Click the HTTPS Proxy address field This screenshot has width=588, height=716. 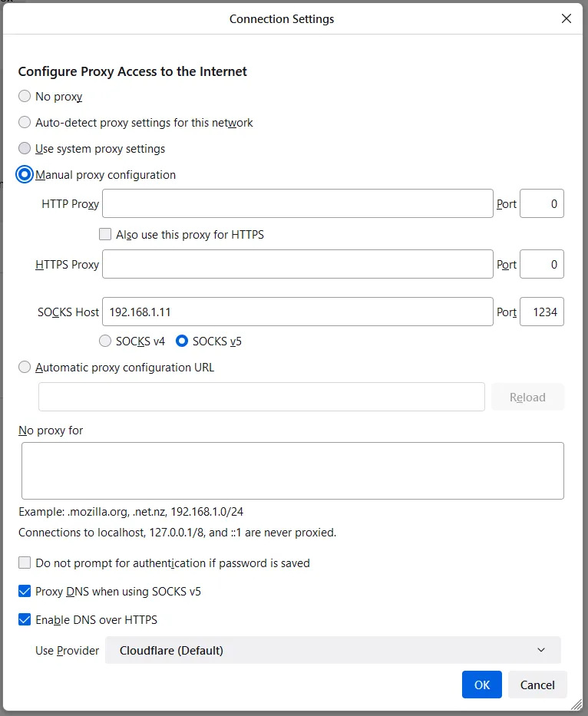click(x=297, y=264)
